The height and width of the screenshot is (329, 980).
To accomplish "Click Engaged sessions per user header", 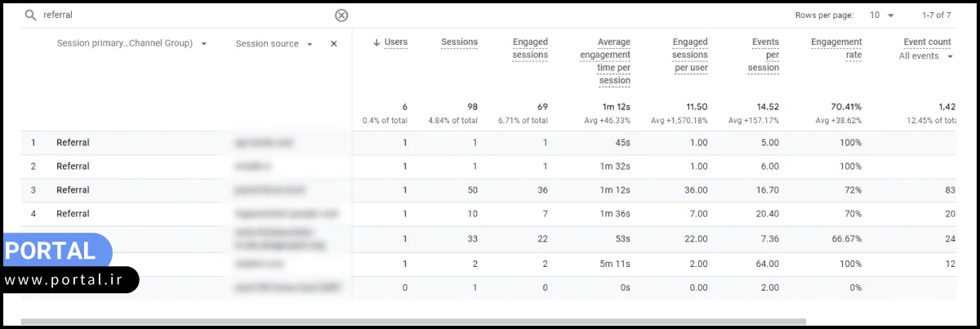I will [690, 55].
